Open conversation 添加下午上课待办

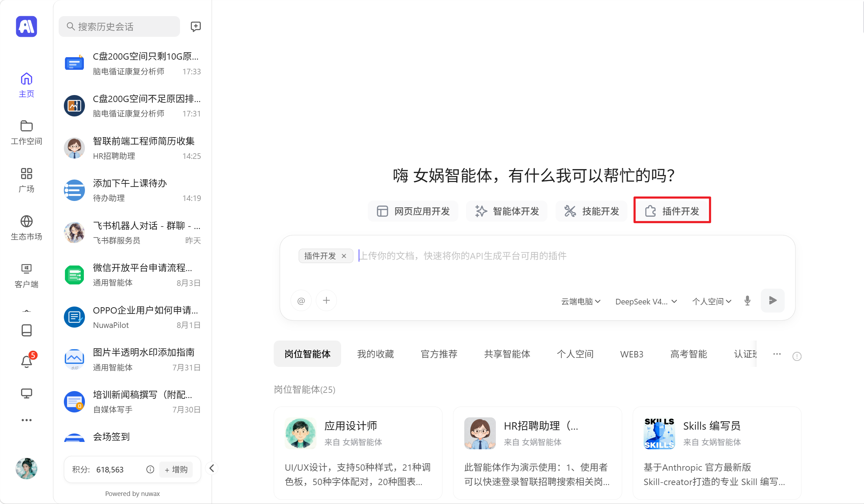(x=132, y=190)
